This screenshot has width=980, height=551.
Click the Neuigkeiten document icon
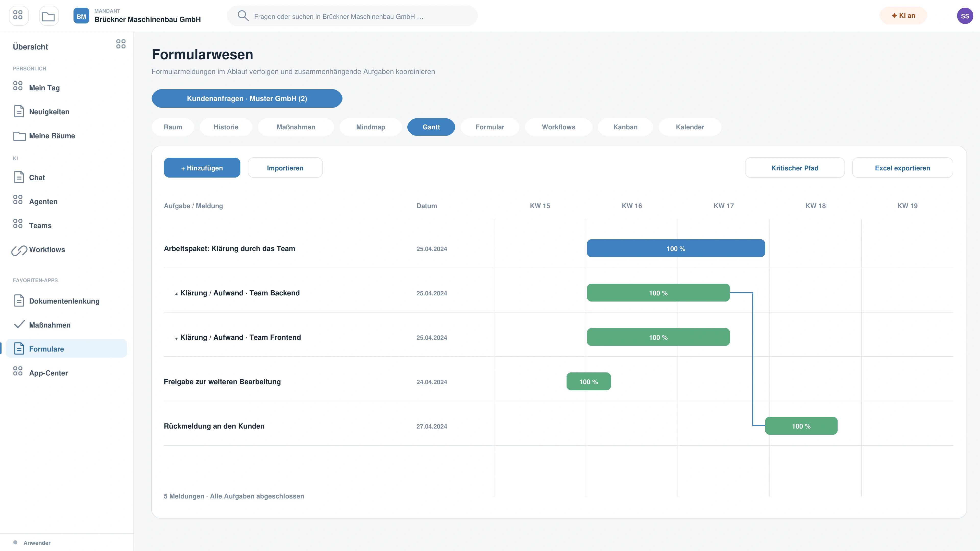tap(19, 111)
